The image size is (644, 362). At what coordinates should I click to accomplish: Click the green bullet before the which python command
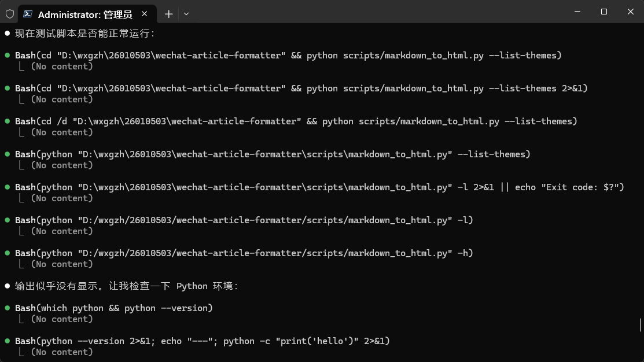8,308
